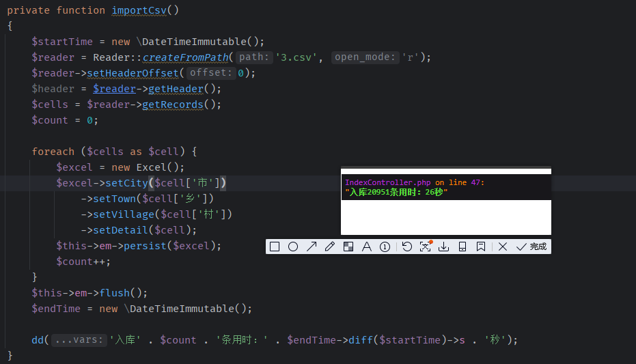The image size is (636, 364).
Task: Send screenshot to phone icon
Action: click(x=462, y=247)
